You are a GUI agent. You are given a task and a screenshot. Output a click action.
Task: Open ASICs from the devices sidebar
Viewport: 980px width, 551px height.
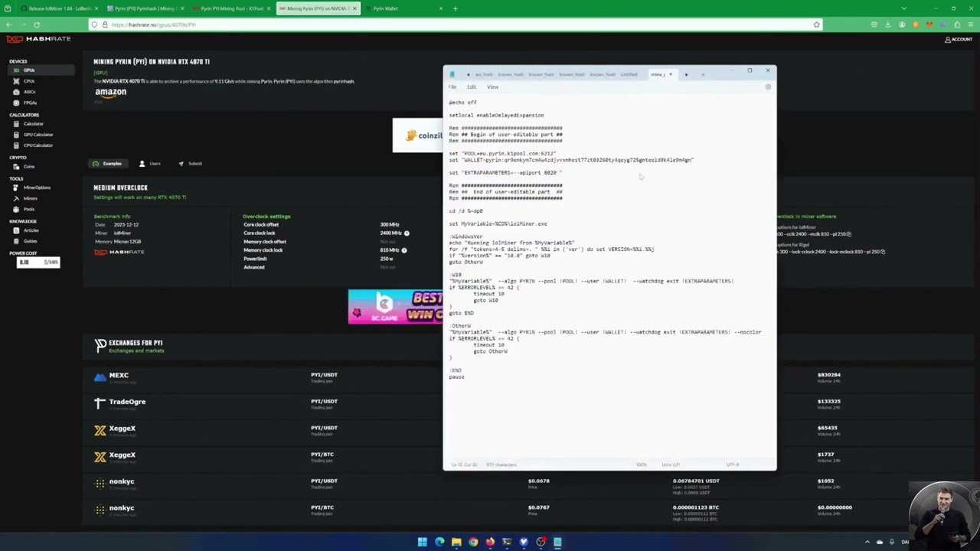pos(17,92)
